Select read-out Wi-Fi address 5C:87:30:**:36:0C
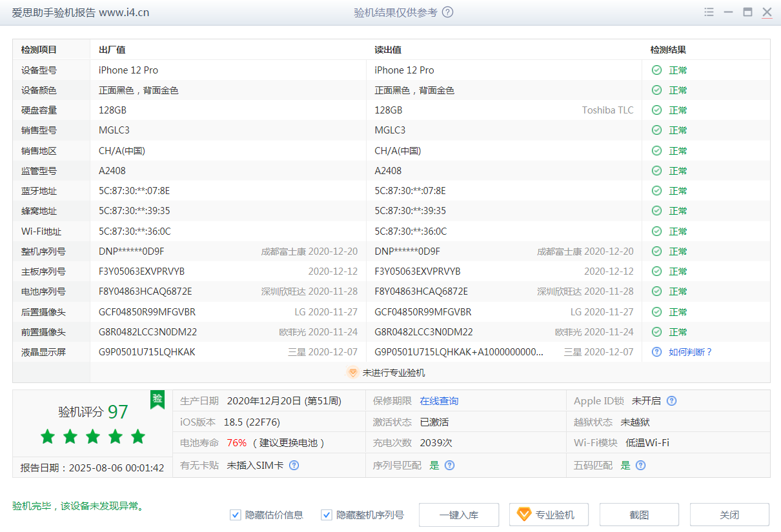 411,232
